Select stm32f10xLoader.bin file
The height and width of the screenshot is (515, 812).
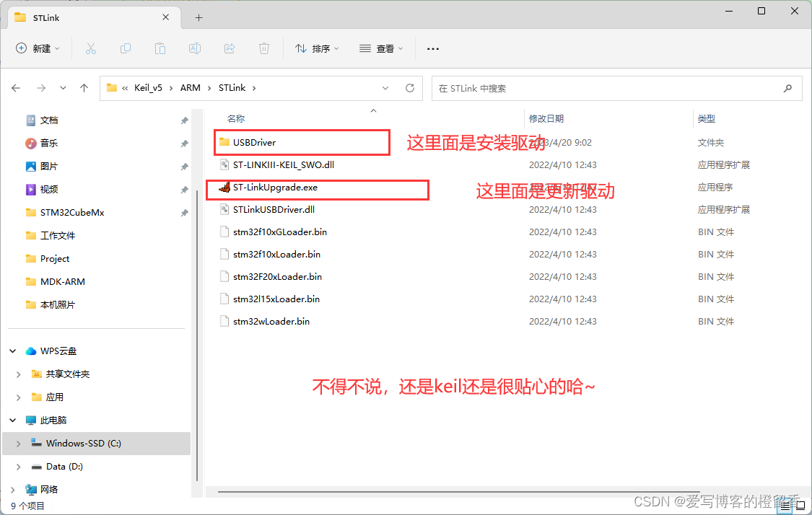click(276, 254)
